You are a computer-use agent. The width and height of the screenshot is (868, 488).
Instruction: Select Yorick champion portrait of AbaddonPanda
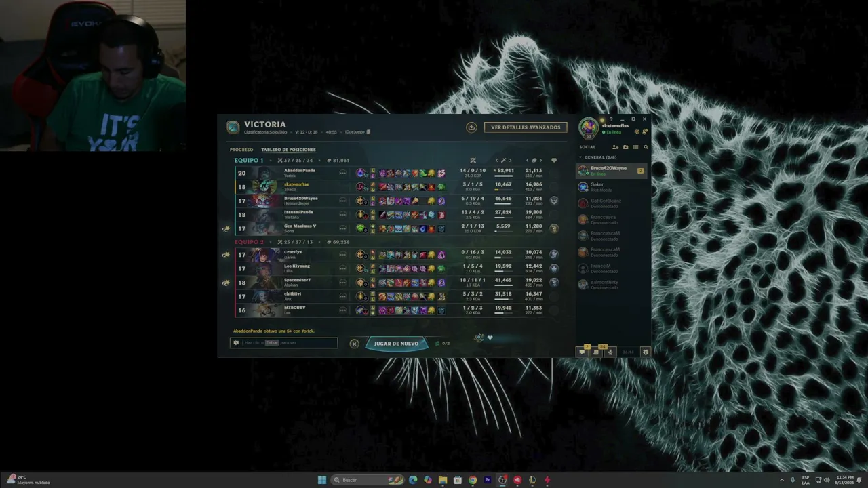[264, 173]
